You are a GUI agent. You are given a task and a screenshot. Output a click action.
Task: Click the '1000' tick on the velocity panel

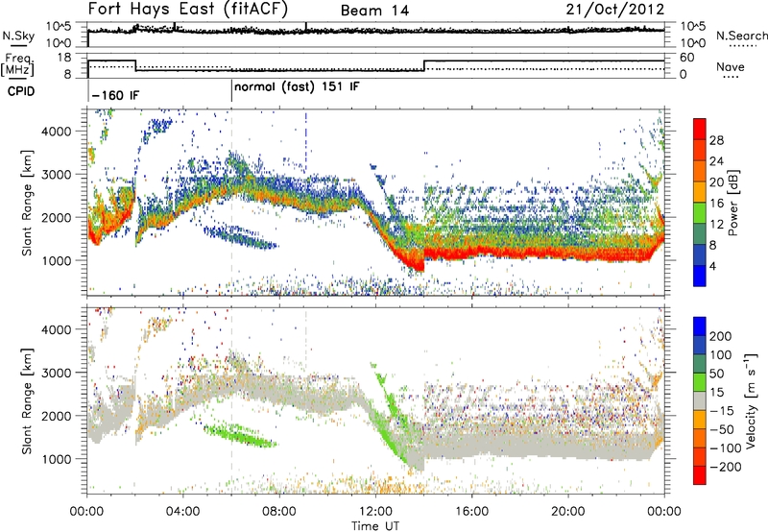57,459
